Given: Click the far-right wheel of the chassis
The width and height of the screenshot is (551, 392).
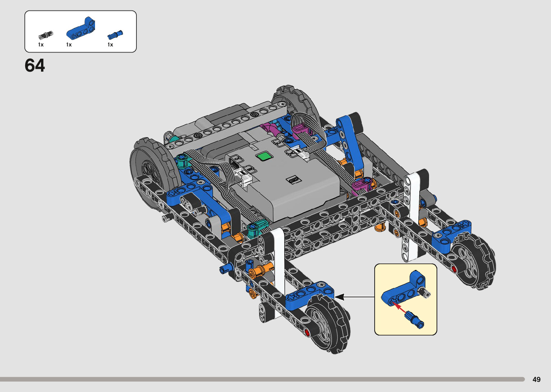Looking at the screenshot, I should (473, 260).
